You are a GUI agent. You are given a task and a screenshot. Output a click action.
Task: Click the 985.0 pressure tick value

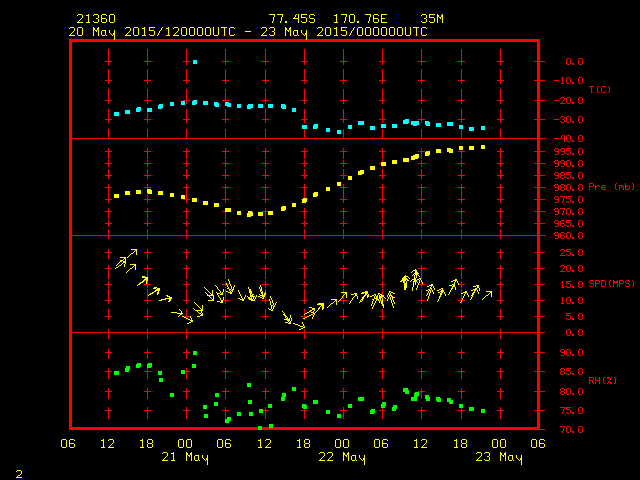pyautogui.click(x=569, y=176)
